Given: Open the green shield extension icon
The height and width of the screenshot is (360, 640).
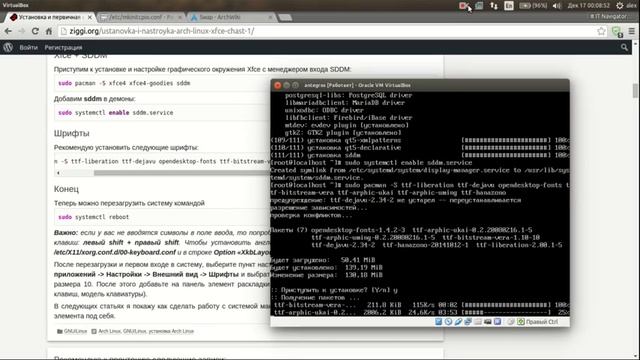Looking at the screenshot, I should [x=617, y=31].
